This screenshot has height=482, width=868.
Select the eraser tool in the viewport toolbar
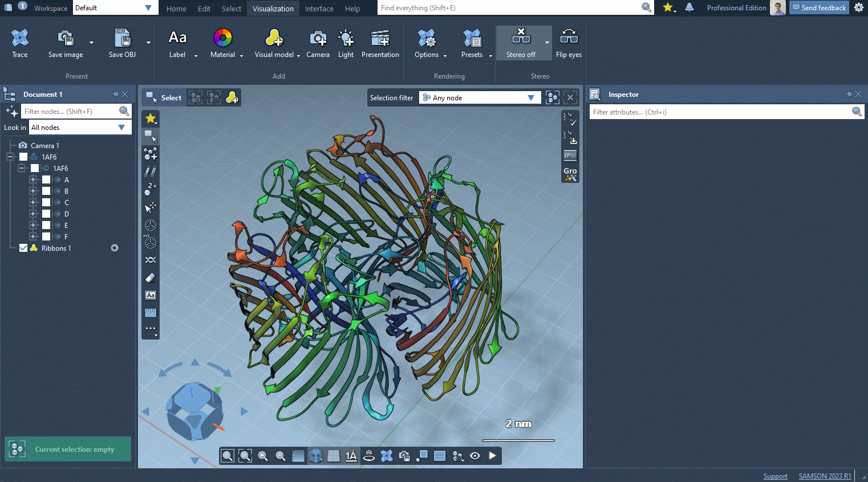[151, 277]
